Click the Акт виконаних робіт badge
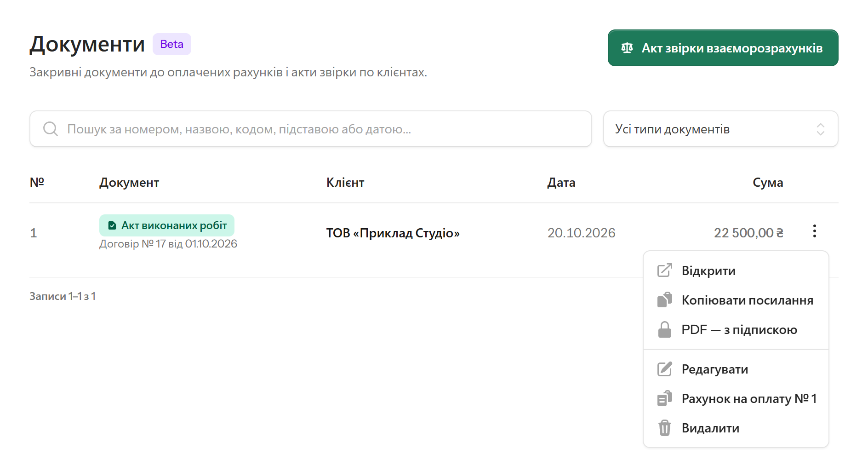Screen dimensions: 868x472 (x=167, y=225)
